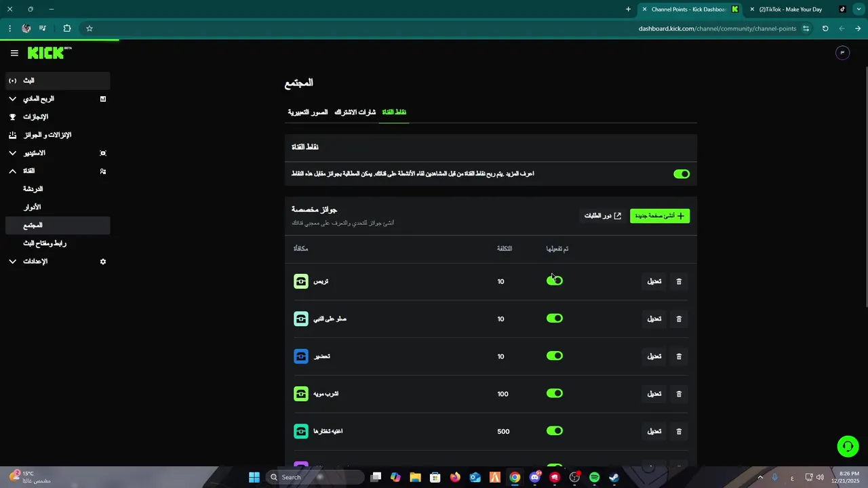
Task: Open the Windows Start menu
Action: (x=254, y=477)
